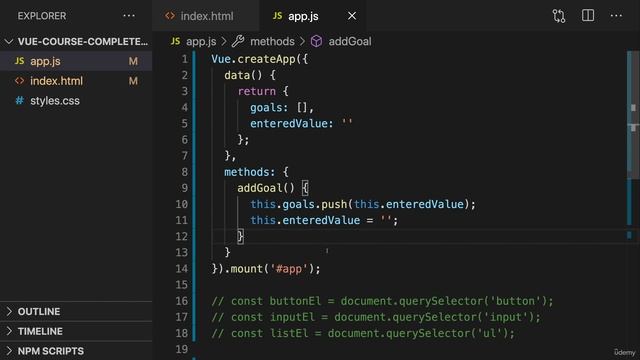The image size is (640, 360).
Task: Click the JS icon in the breadcrumb
Action: coord(176,41)
